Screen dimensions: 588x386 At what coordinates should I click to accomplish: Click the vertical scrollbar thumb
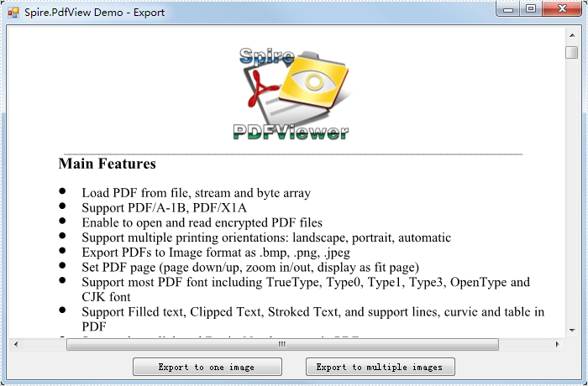(x=572, y=52)
